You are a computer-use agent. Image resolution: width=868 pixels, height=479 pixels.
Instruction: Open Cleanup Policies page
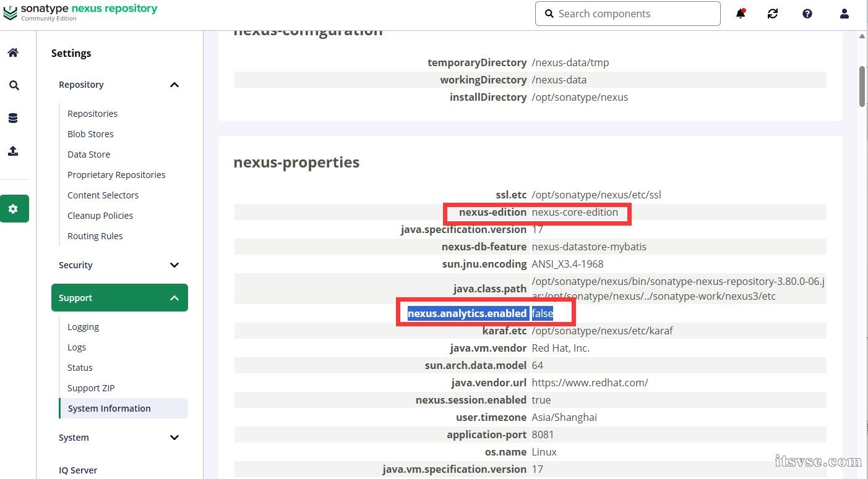click(x=100, y=216)
